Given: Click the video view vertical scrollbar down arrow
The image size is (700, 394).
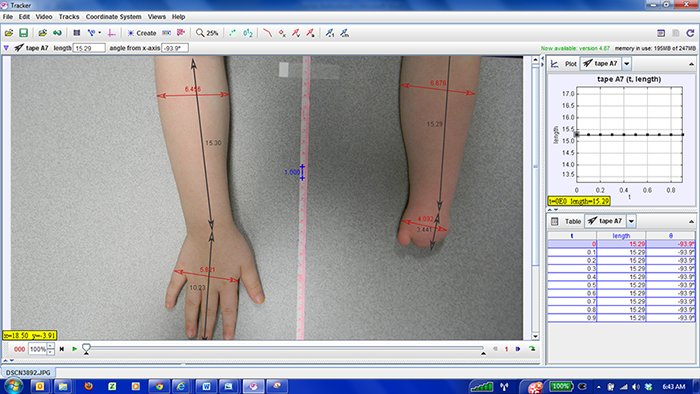Looking at the screenshot, I should coord(535,336).
